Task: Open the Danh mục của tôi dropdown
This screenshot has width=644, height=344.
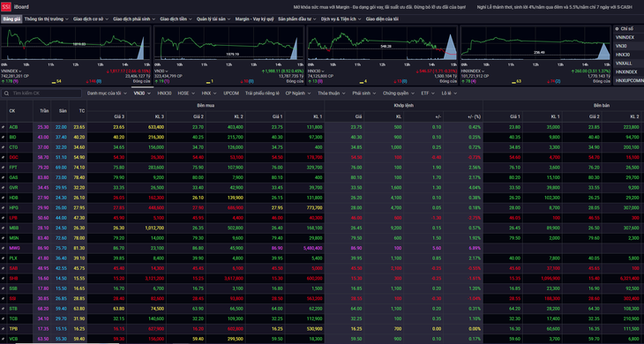Action: tap(107, 93)
